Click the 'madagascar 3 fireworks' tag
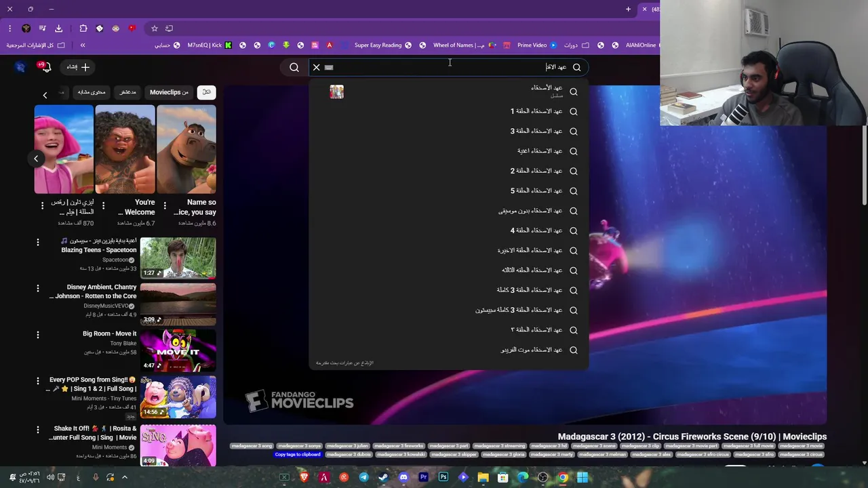 [399, 446]
